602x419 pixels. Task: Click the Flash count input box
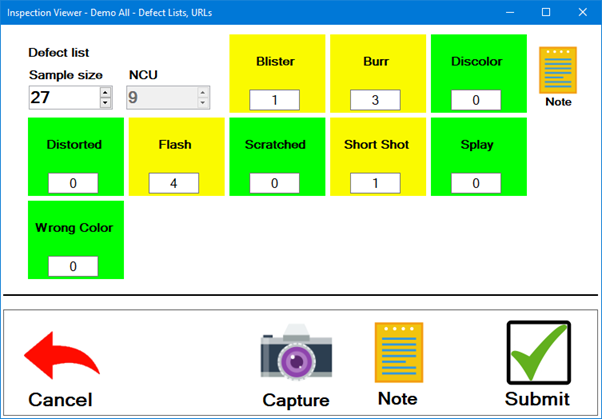tap(174, 183)
